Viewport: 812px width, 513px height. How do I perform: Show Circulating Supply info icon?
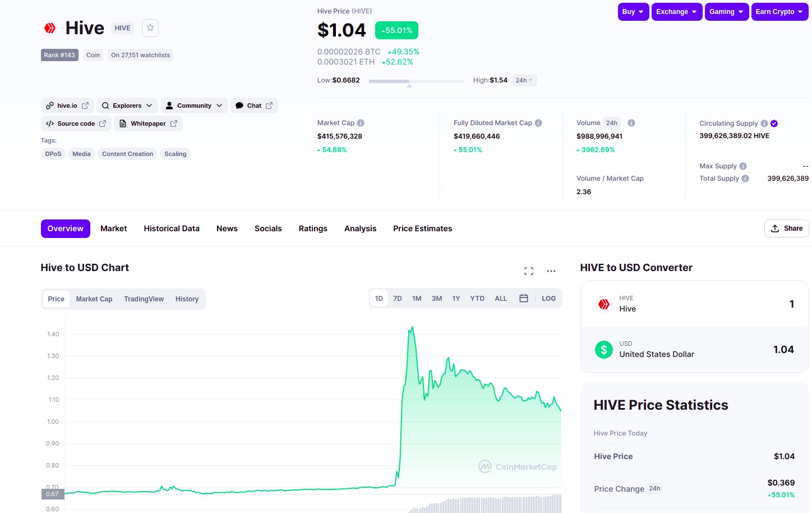[764, 123]
